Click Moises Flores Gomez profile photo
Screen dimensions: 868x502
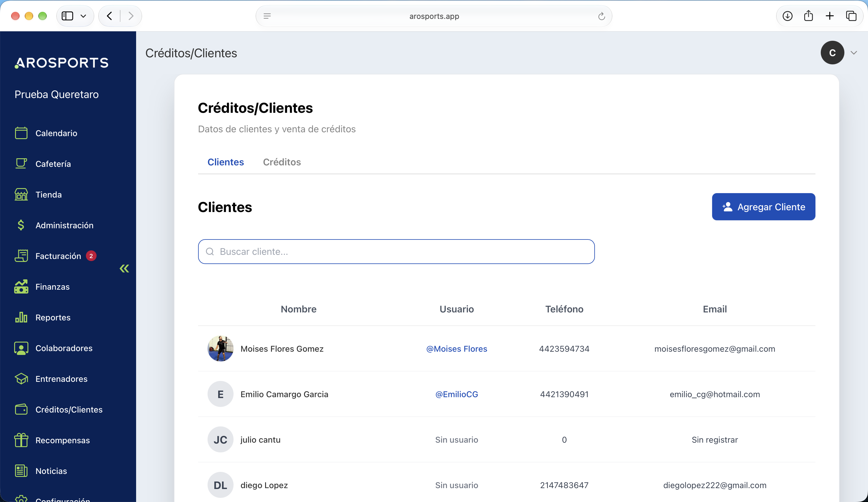221,349
